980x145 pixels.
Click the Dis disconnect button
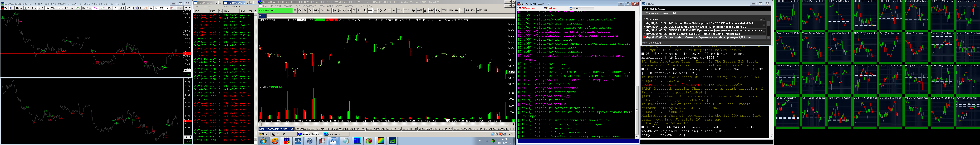(x=329, y=10)
